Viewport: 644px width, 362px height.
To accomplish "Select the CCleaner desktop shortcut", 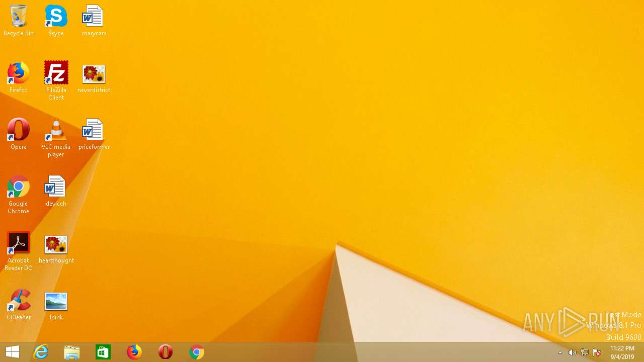I will click(x=19, y=304).
